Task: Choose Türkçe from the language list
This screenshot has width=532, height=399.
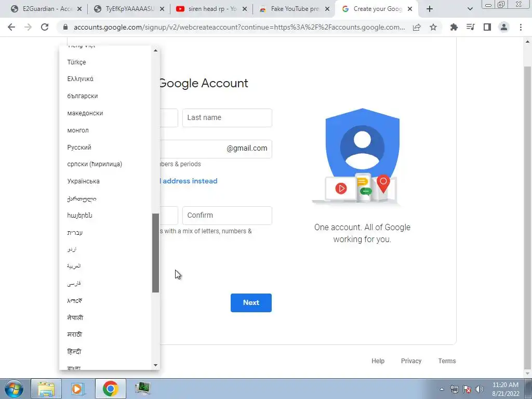Action: (105, 62)
